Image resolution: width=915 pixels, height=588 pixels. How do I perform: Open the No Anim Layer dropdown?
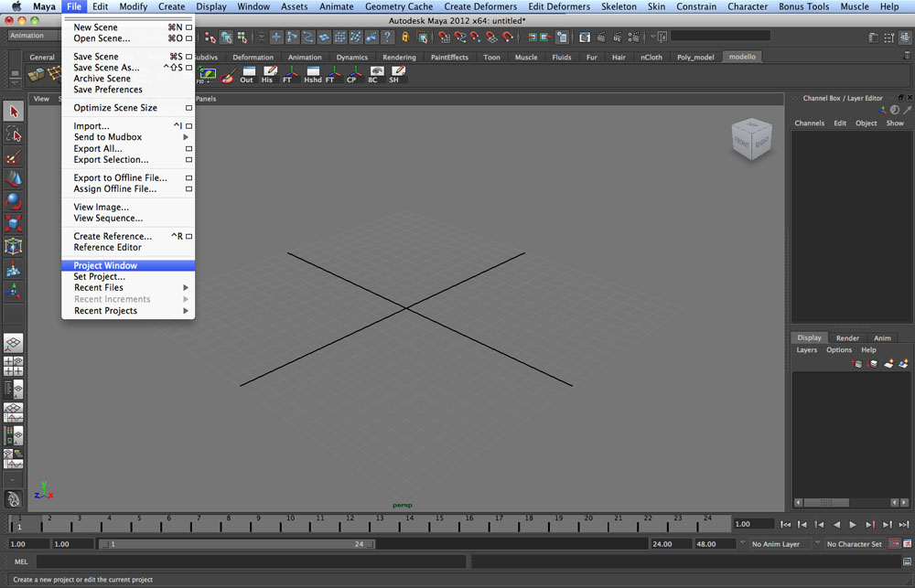(779, 544)
